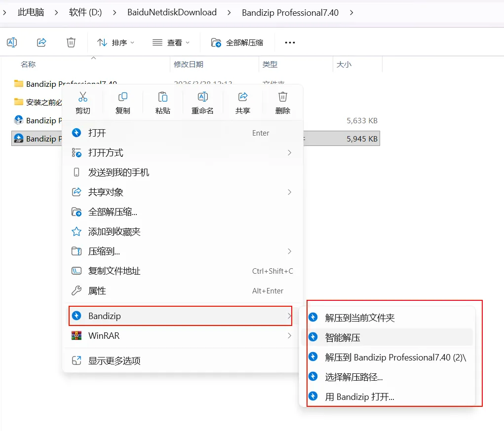Open the three-dot more options menu
Image resolution: width=504 pixels, height=431 pixels.
[290, 42]
